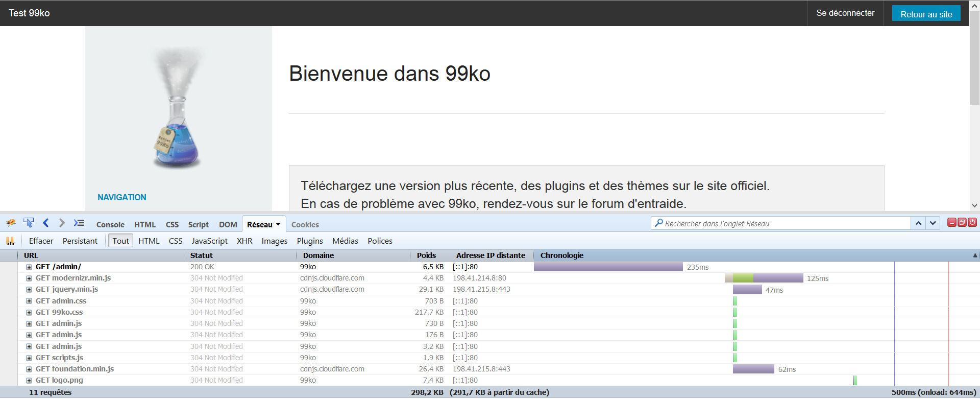The image size is (980, 399).
Task: Click the XHR break pause icon
Action: pyautogui.click(x=10, y=241)
